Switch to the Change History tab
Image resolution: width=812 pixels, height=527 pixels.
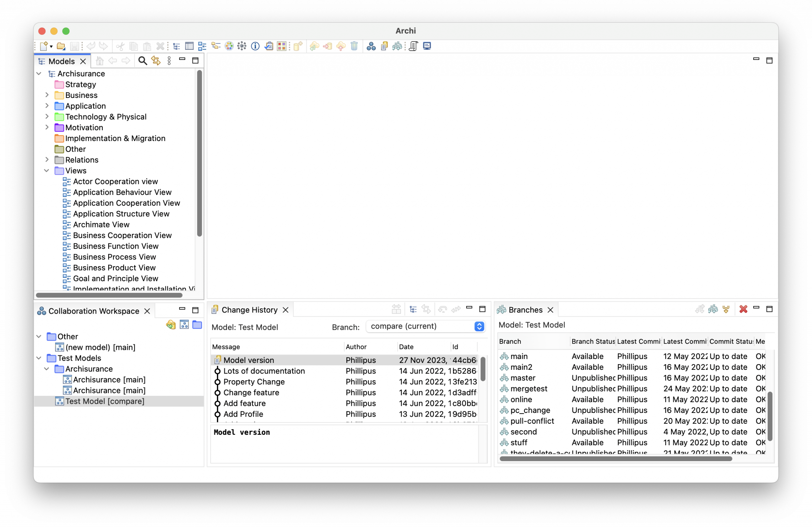point(249,310)
